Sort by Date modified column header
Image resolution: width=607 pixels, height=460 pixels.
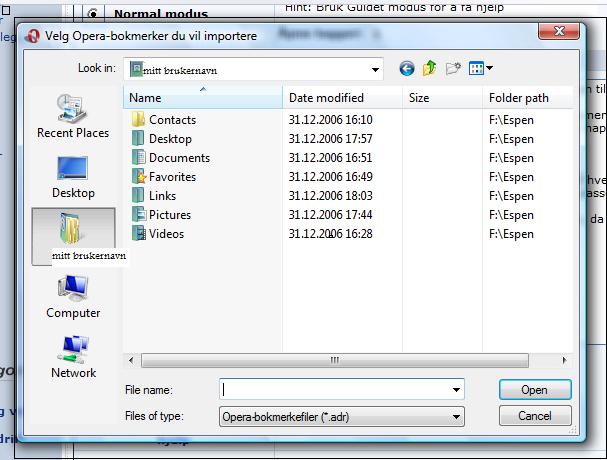(x=342, y=98)
